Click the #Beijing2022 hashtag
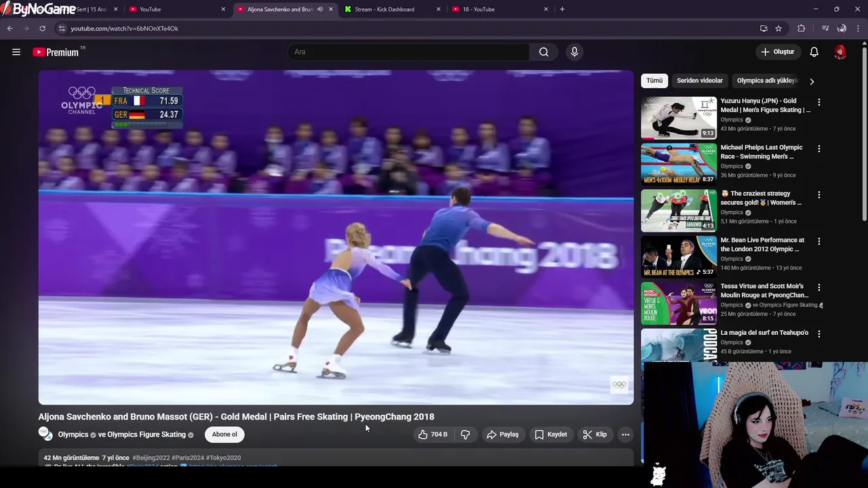868x488 pixels. (x=151, y=458)
